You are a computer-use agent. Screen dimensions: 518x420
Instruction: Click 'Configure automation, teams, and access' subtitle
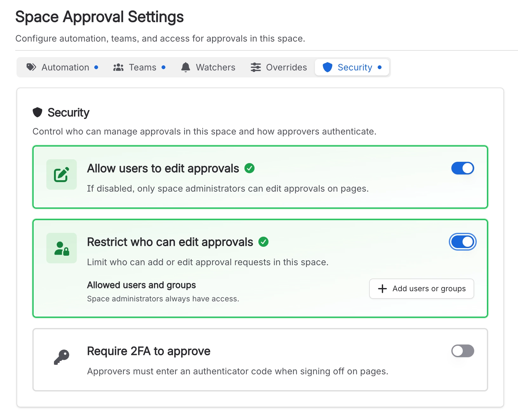coord(160,39)
